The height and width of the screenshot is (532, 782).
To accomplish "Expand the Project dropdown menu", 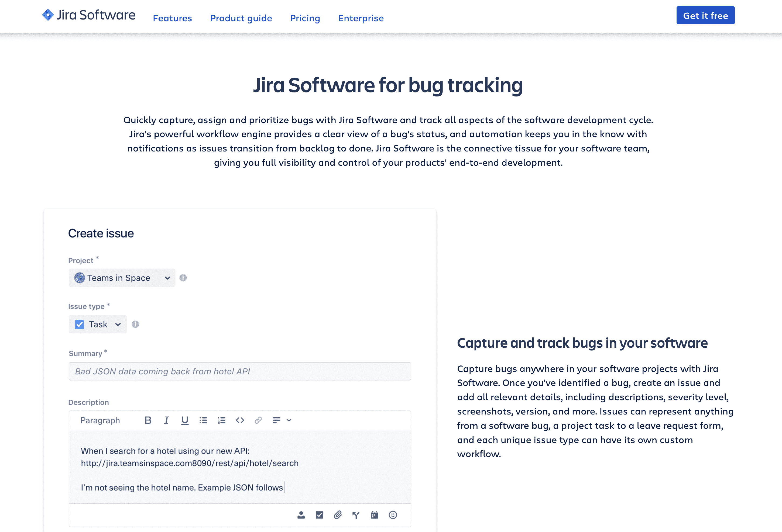I will [167, 277].
